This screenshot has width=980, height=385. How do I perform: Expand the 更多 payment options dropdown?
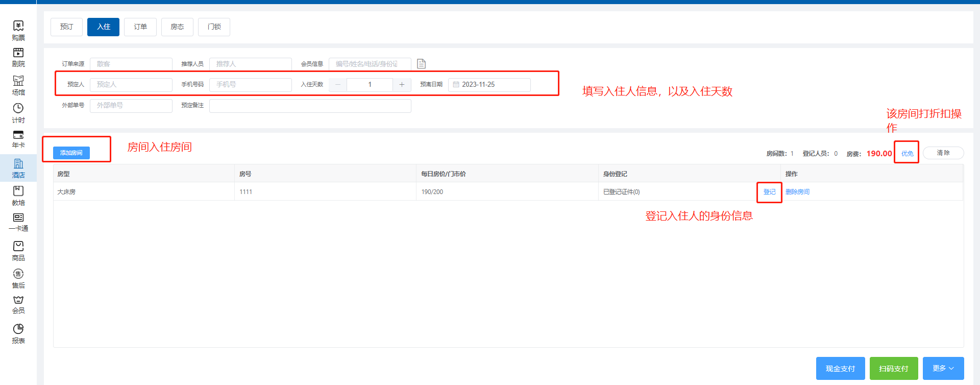pyautogui.click(x=943, y=368)
